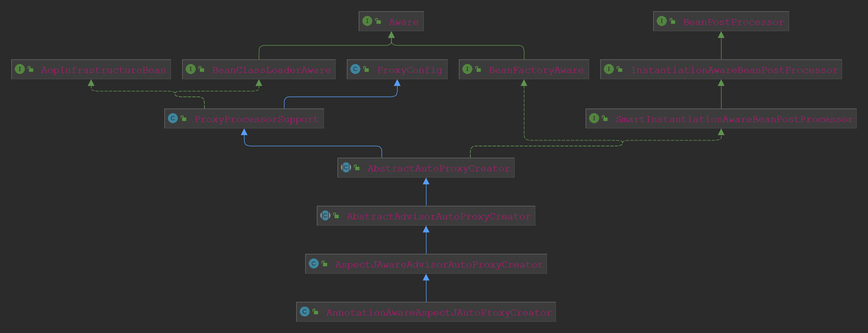868x333 pixels.
Task: Click the AnnotationAwareAspectJAutoProxyCreator class name
Action: 439,313
